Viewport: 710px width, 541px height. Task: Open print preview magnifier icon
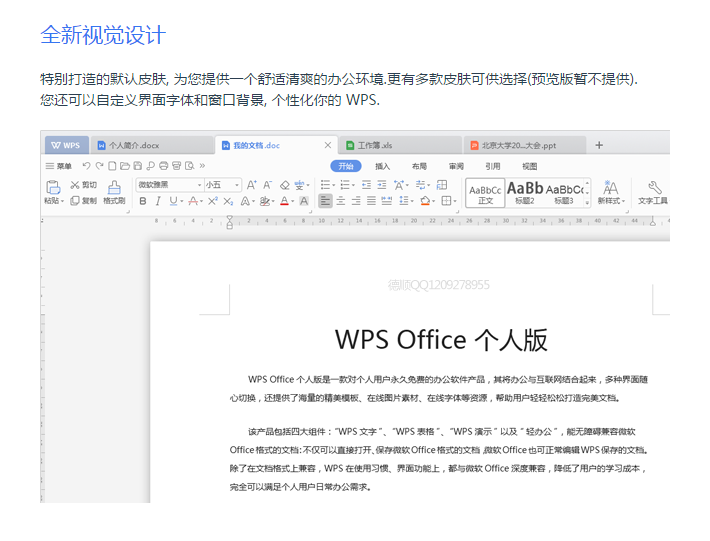coord(190,166)
